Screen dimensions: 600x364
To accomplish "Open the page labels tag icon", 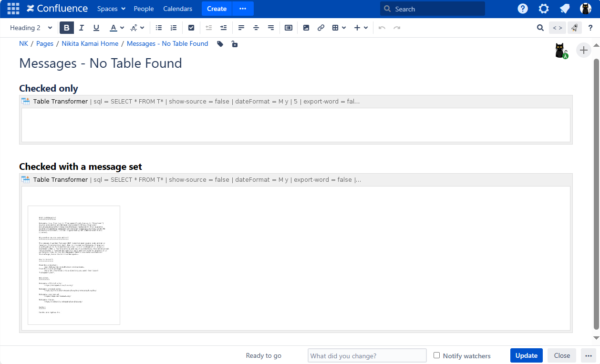I will 220,44.
